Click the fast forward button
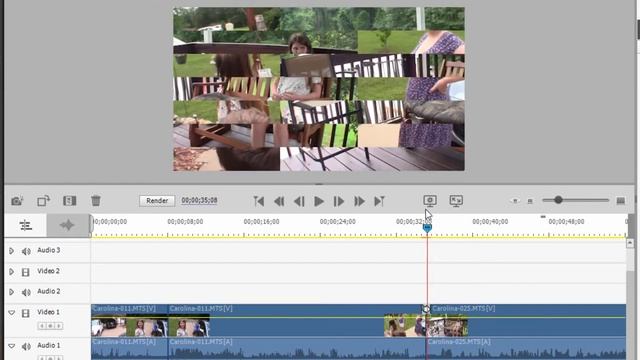This screenshot has height=360, width=640. point(359,201)
